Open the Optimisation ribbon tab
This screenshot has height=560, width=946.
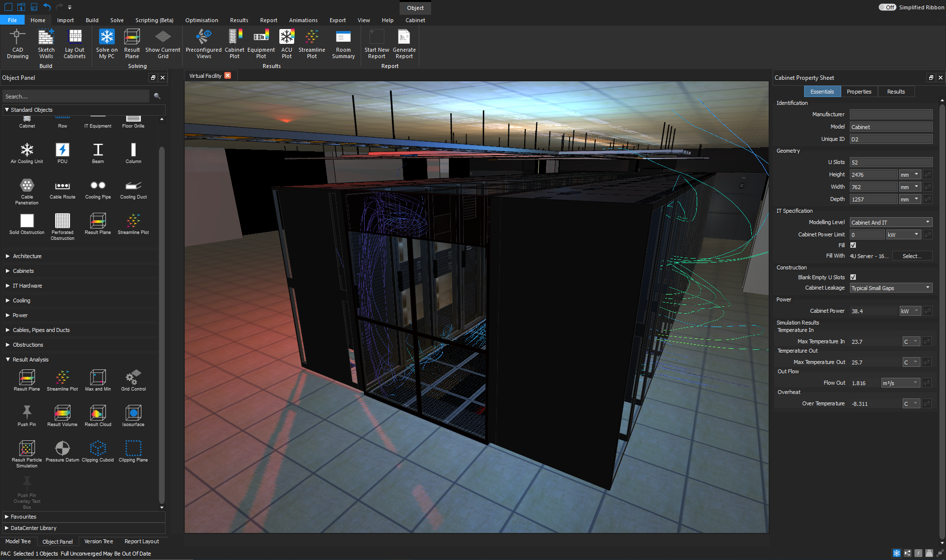click(202, 20)
